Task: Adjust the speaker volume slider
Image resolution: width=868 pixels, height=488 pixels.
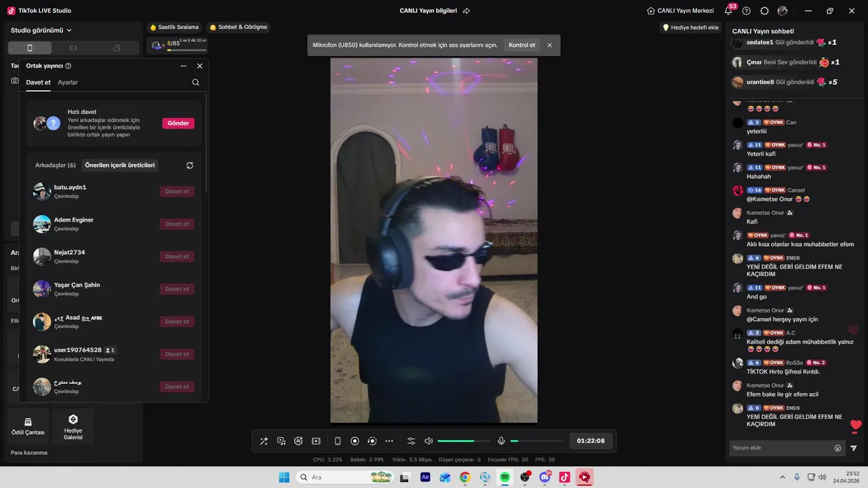Action: click(x=465, y=441)
